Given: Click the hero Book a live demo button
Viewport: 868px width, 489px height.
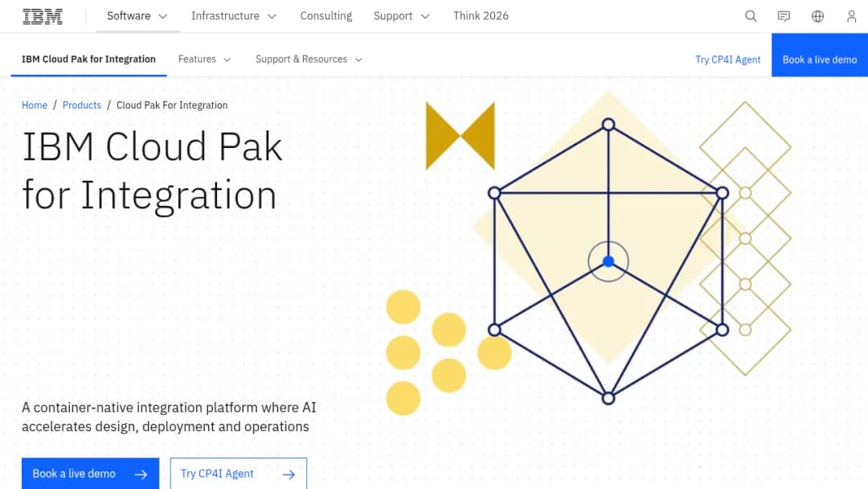Looking at the screenshot, I should (x=90, y=474).
